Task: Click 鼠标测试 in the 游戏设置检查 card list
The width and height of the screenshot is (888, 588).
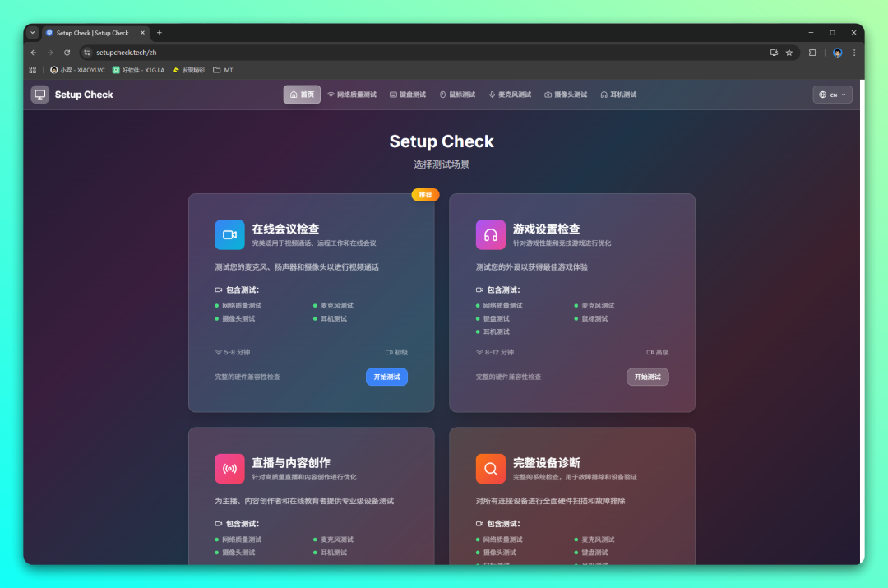Action: click(x=594, y=318)
